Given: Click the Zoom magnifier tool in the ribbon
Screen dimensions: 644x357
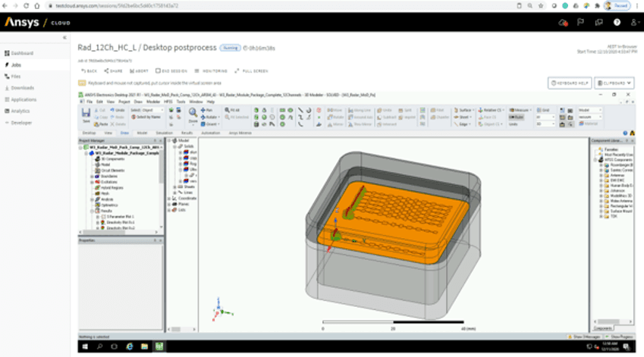Looking at the screenshot, I should (x=193, y=115).
